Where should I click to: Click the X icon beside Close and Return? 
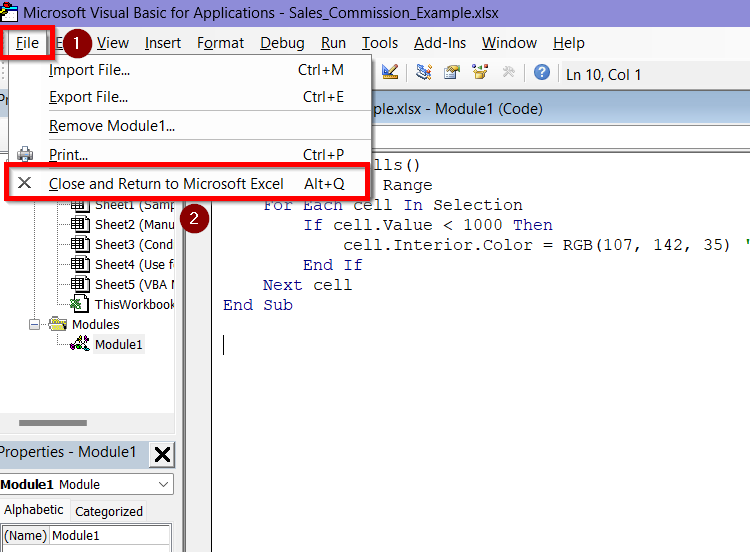pyautogui.click(x=24, y=182)
